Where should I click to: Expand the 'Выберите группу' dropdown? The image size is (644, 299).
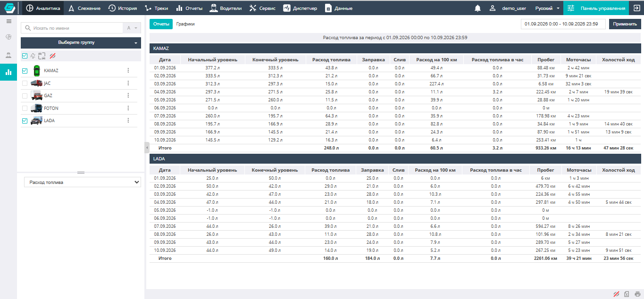pyautogui.click(x=81, y=42)
